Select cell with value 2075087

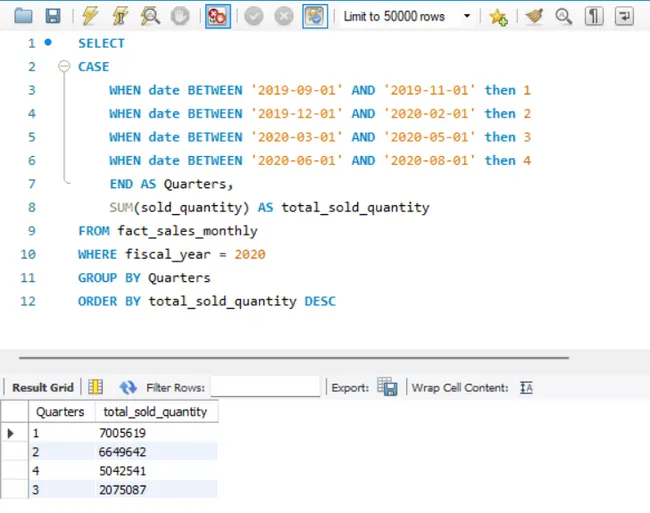pyautogui.click(x=157, y=490)
